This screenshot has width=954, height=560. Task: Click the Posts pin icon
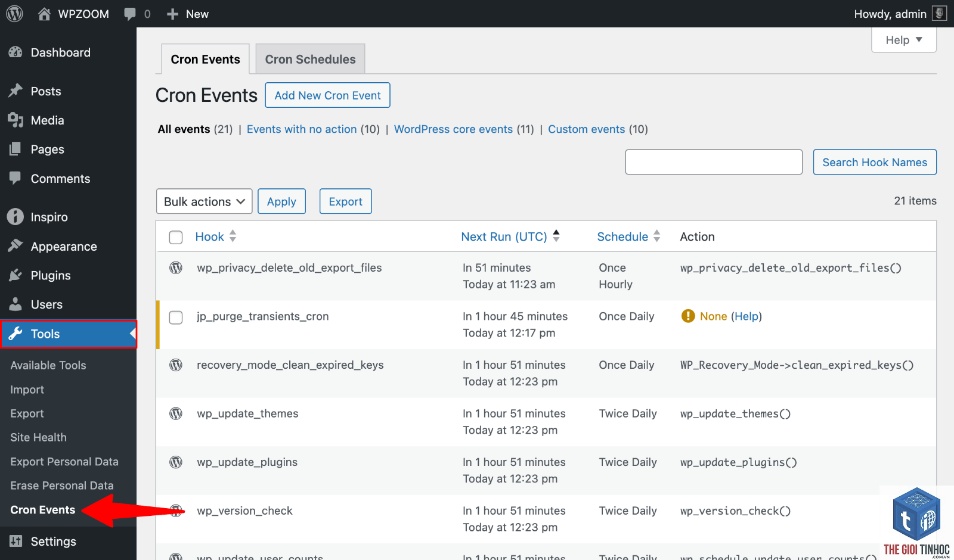[16, 91]
